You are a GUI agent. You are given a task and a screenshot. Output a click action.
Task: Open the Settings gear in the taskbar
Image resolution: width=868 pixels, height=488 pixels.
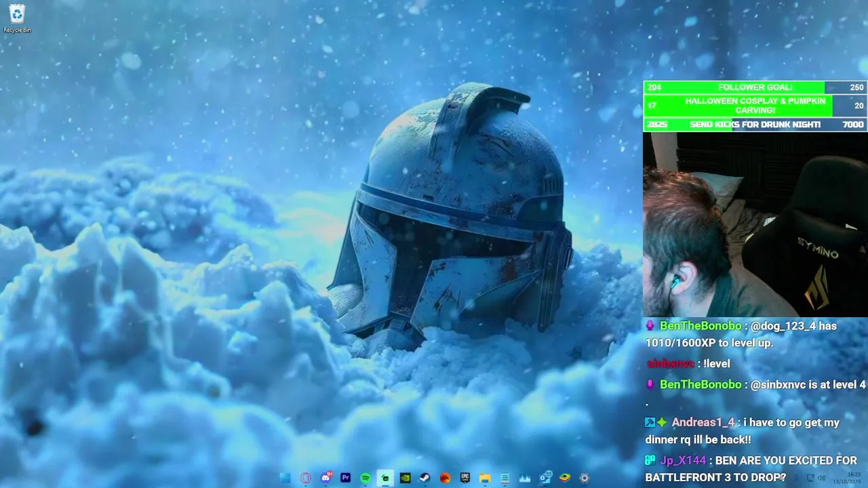tap(585, 478)
